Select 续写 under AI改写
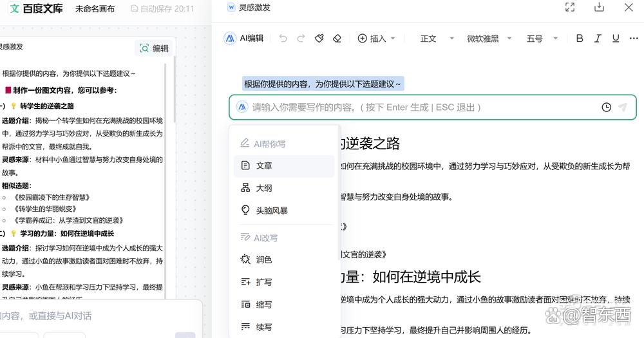This screenshot has height=338, width=644. tap(284, 327)
